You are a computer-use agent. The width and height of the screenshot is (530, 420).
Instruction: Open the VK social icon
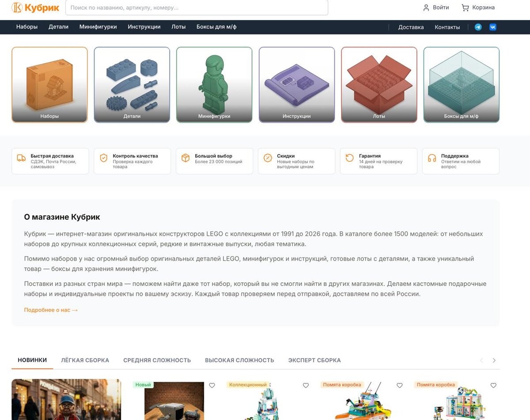point(493,27)
